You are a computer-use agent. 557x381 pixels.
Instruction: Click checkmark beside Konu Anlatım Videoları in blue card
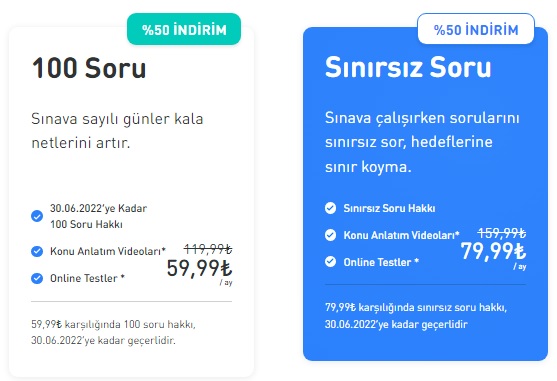(x=330, y=235)
